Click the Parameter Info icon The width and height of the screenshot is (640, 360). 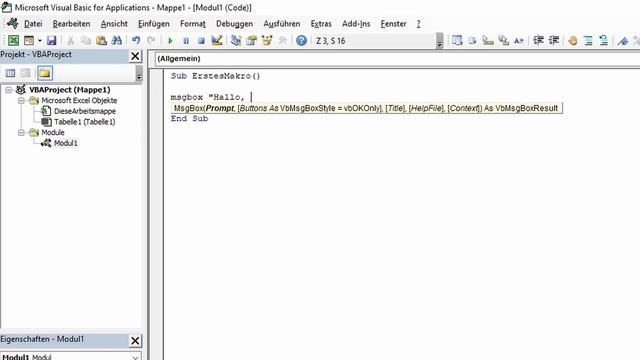point(504,40)
